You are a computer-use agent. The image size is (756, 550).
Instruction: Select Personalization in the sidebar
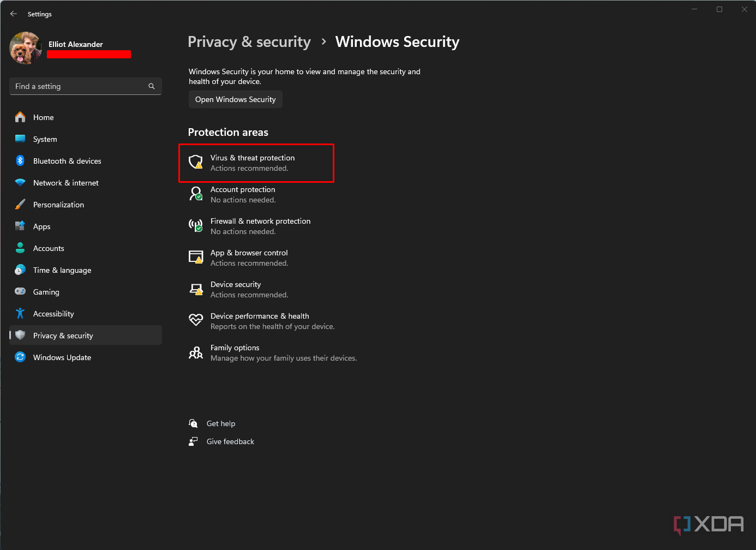[86, 205]
